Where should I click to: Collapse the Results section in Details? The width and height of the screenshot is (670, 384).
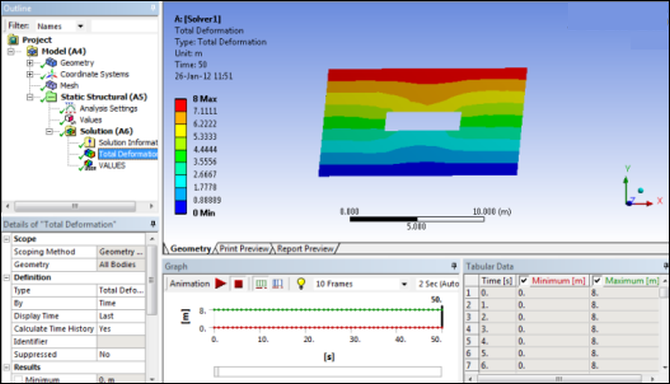[x=7, y=367]
